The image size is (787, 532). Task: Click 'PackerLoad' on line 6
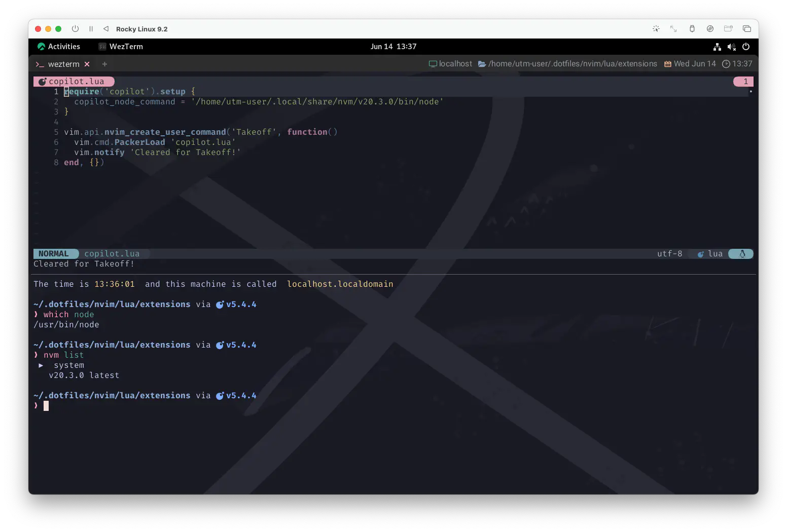[140, 142]
